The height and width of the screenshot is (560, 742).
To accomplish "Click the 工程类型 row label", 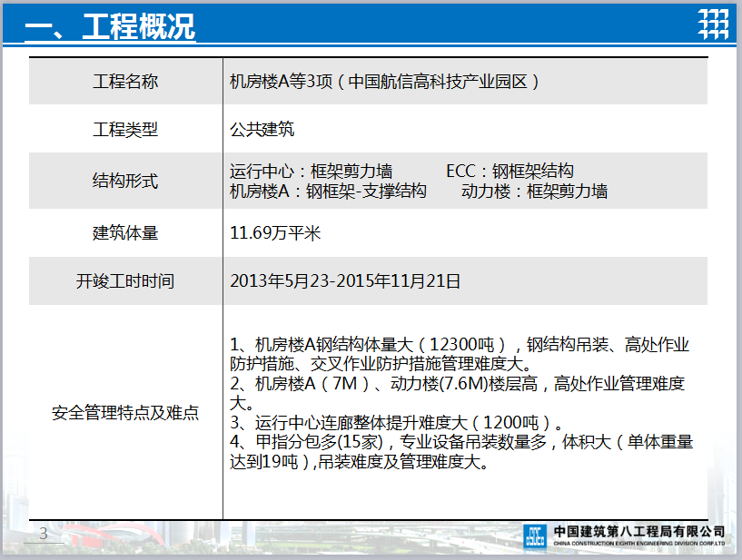I will pos(125,129).
